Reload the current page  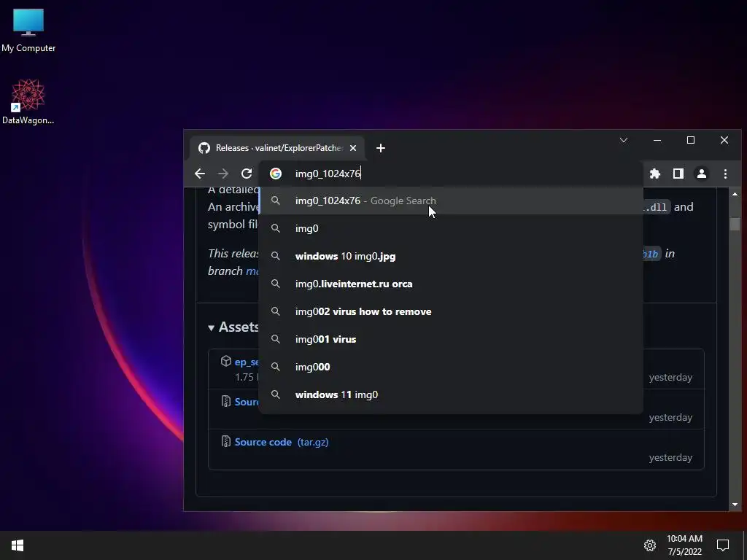pos(247,174)
